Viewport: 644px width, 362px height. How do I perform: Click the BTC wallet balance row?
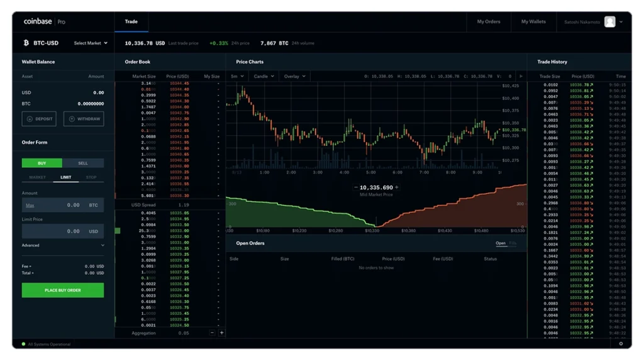click(x=63, y=104)
